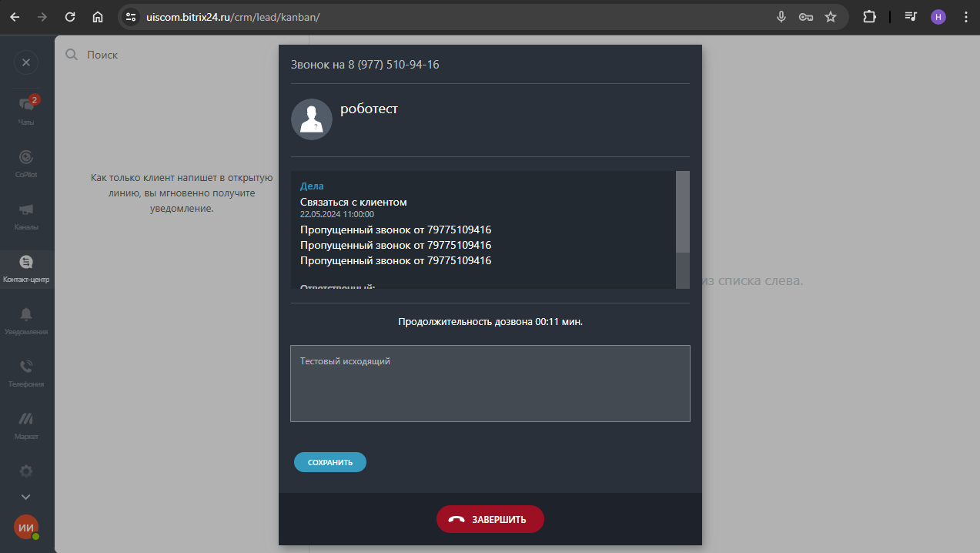The height and width of the screenshot is (553, 980).
Task: Close the sidebar with round X button
Action: [x=26, y=62]
